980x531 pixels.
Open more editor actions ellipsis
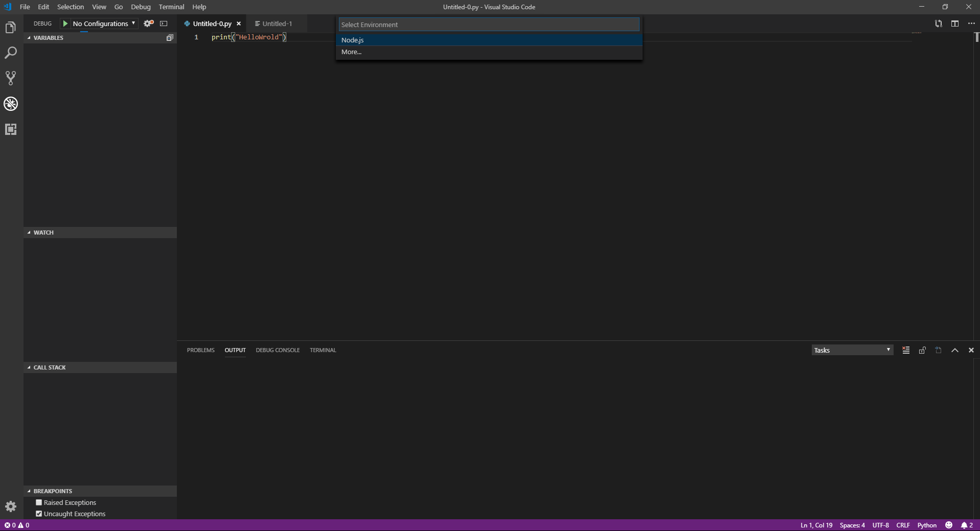[x=971, y=24]
